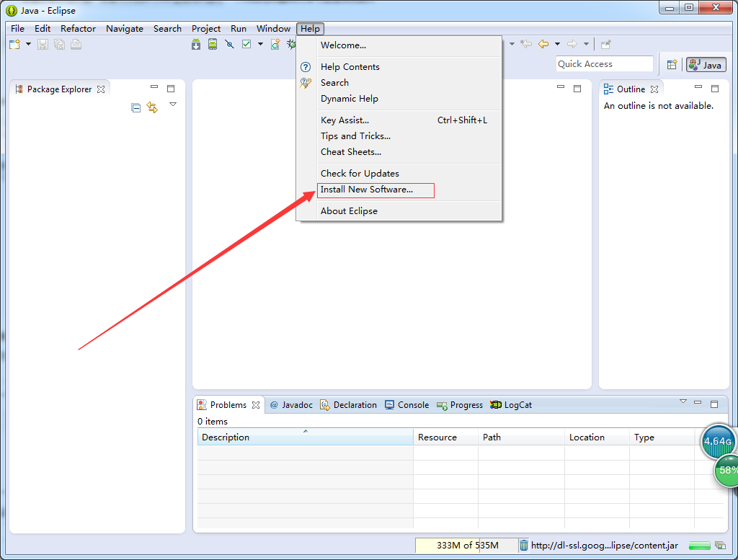The image size is (738, 560).
Task: Open the Navigate menu
Action: pos(125,29)
